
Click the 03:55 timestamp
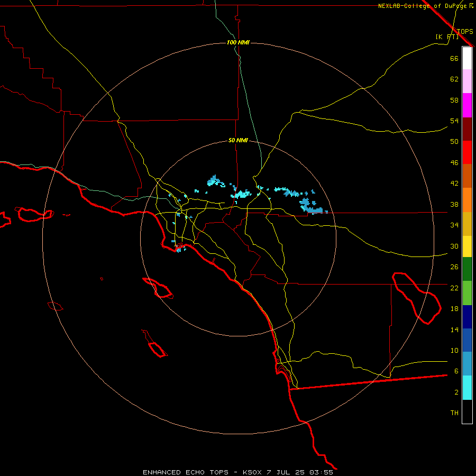322,472
